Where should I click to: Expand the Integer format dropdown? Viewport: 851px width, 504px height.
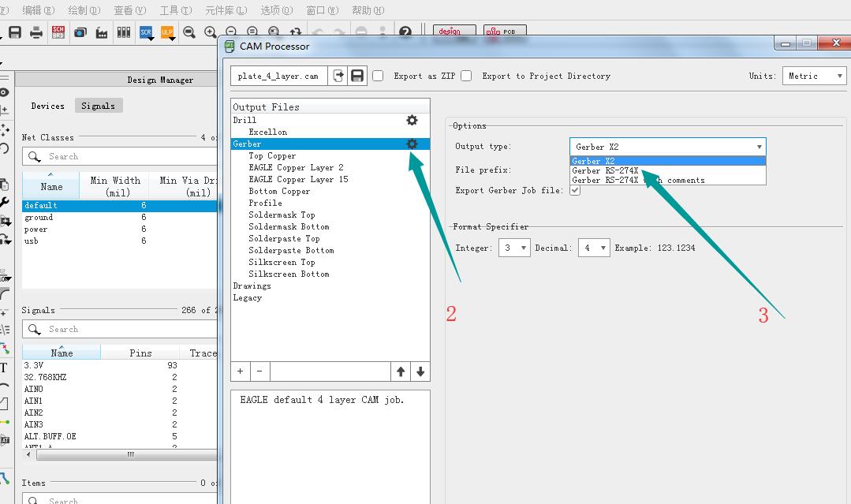click(514, 248)
